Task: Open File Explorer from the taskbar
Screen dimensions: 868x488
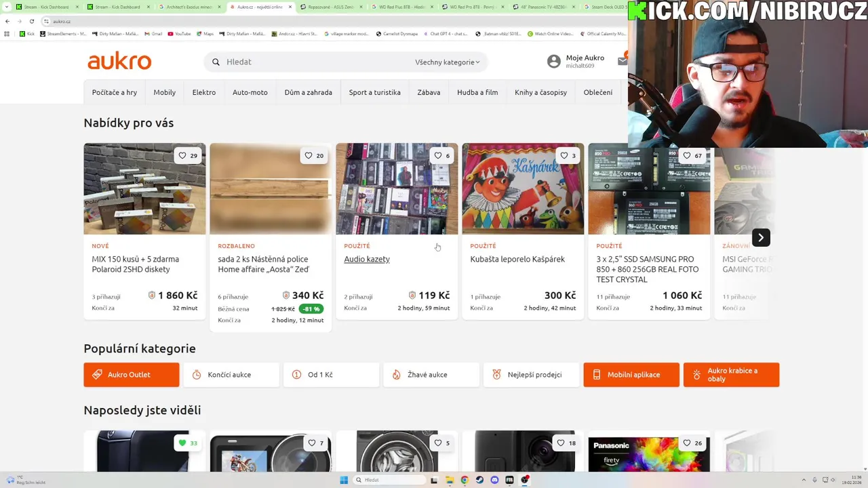Action: pyautogui.click(x=450, y=480)
